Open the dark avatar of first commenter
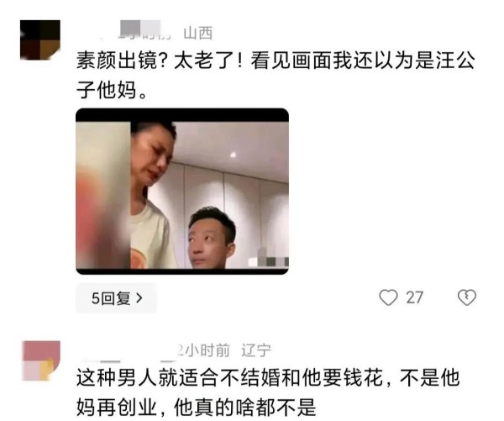The width and height of the screenshot is (504, 421). tap(40, 39)
